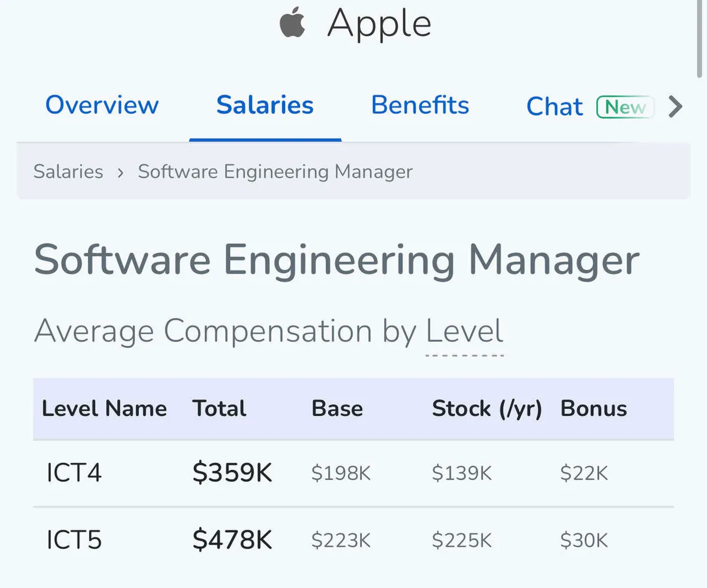Screen dimensions: 707x588
Task: Click the Apple logo icon
Action: point(293,25)
